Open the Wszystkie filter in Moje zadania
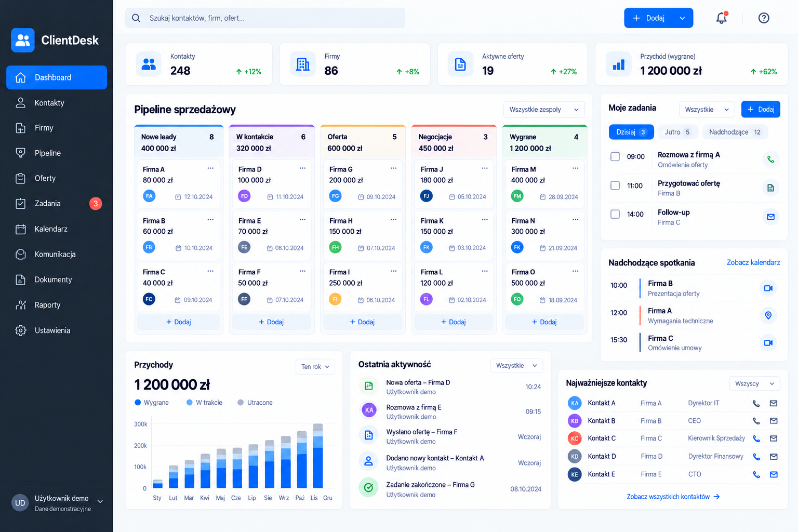The height and width of the screenshot is (532, 798). pyautogui.click(x=707, y=110)
